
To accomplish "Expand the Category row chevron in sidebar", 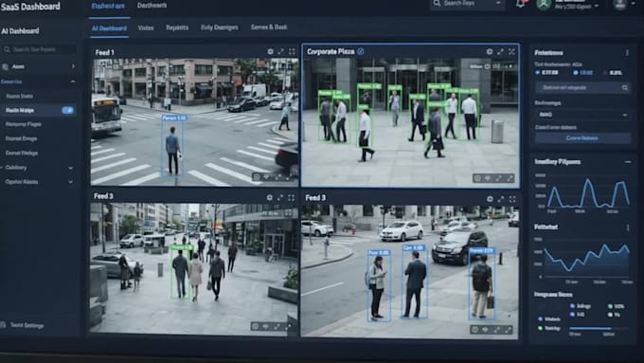I will pyautogui.click(x=71, y=168).
